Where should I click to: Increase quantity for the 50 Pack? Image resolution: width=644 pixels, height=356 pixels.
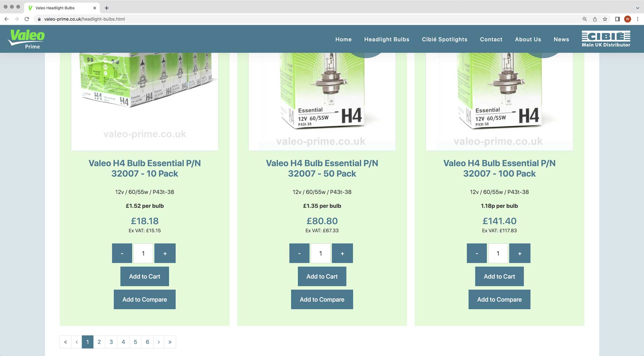tap(342, 253)
